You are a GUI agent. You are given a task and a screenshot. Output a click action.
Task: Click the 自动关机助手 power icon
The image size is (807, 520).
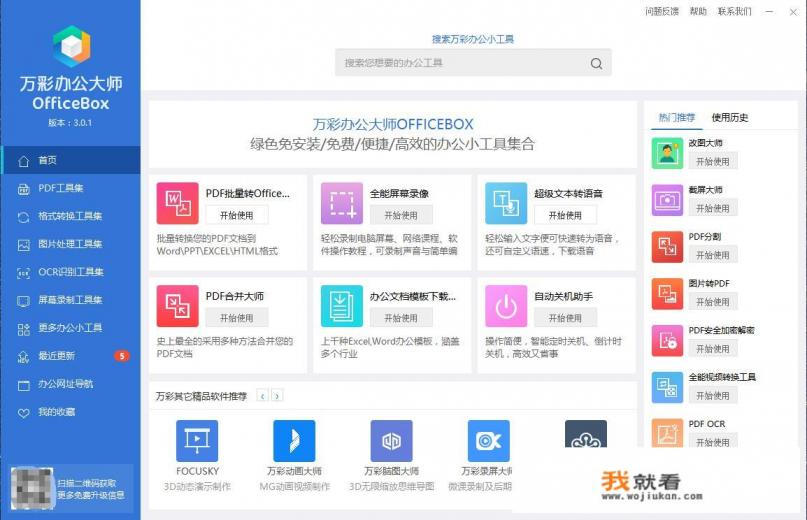pos(506,306)
